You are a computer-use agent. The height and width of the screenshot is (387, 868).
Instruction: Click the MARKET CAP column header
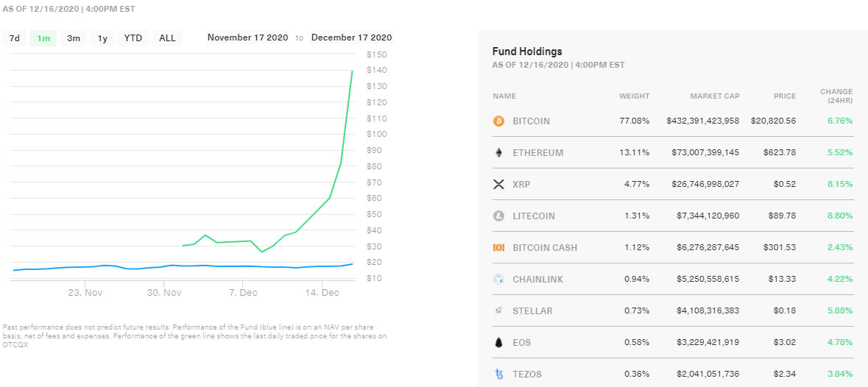point(715,96)
